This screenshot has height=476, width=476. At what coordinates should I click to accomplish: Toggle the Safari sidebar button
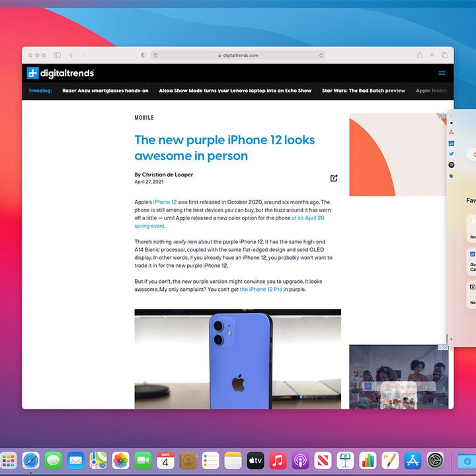click(x=58, y=55)
